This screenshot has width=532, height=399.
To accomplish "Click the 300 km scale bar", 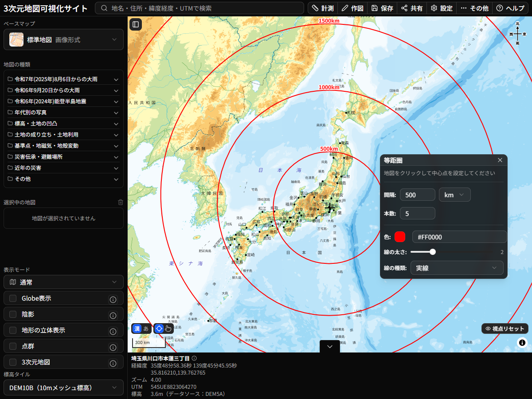I will 149,343.
